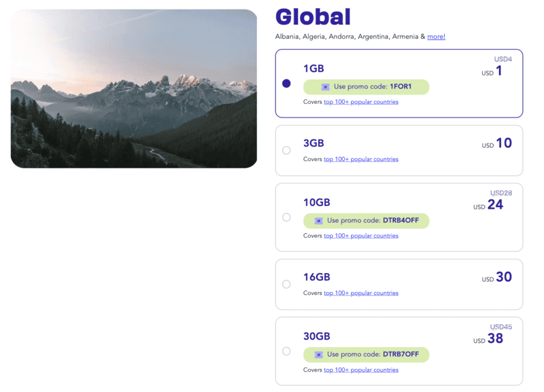Select the 16GB plan radio button
This screenshot has height=392, width=544.
286,285
